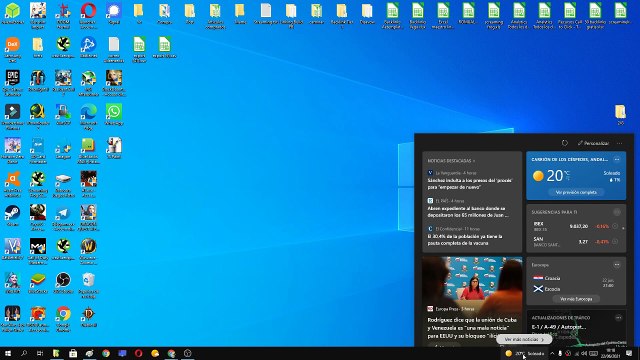The image size is (640, 360).
Task: Click Ver previsión completa weather button
Action: click(576, 192)
